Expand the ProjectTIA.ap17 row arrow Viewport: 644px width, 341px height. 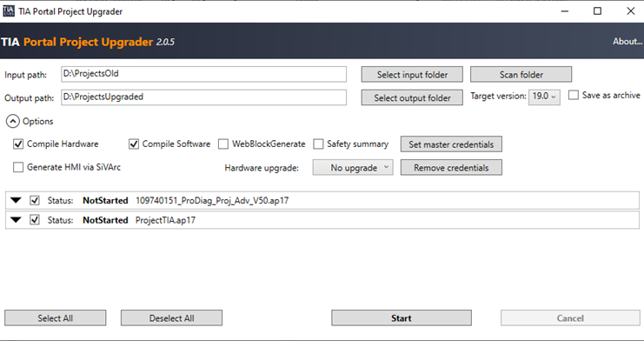pyautogui.click(x=16, y=220)
